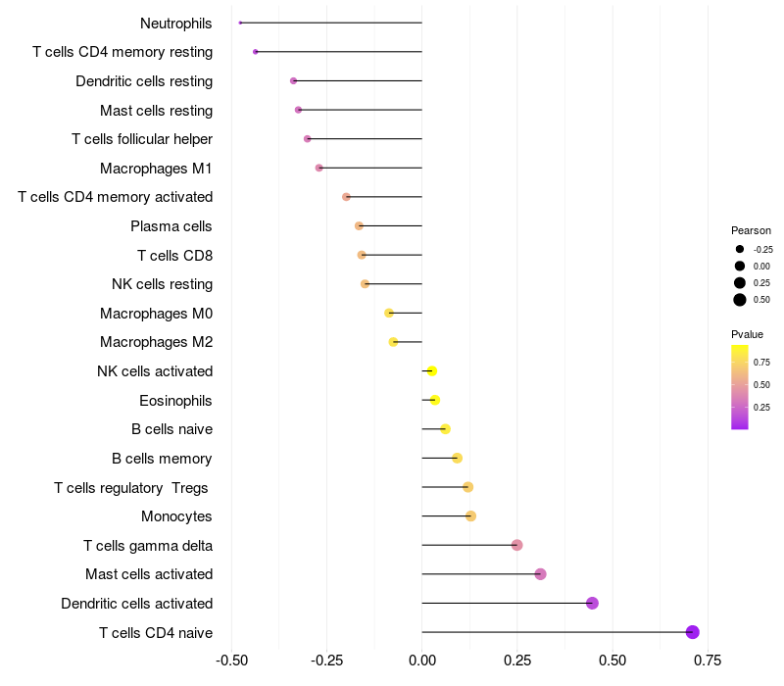Select the Plasma cells dot
The width and height of the screenshot is (784, 686).
[359, 226]
